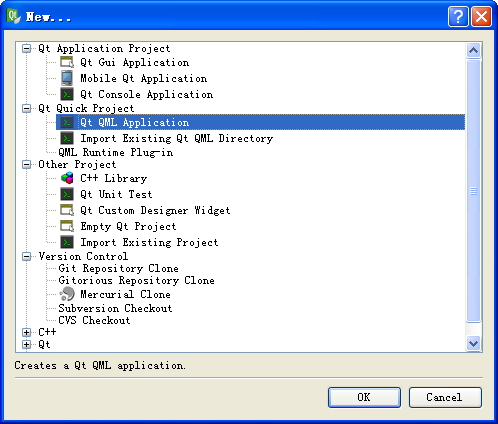The width and height of the screenshot is (498, 424).
Task: Click the title bar help question mark
Action: click(458, 16)
